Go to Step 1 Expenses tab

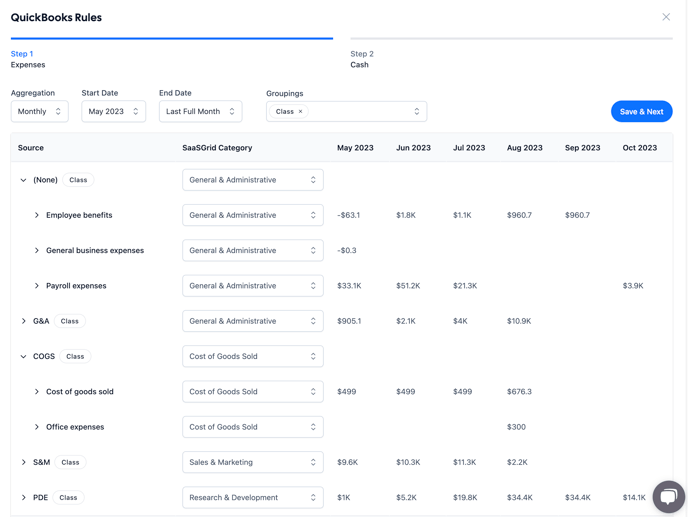click(x=28, y=59)
